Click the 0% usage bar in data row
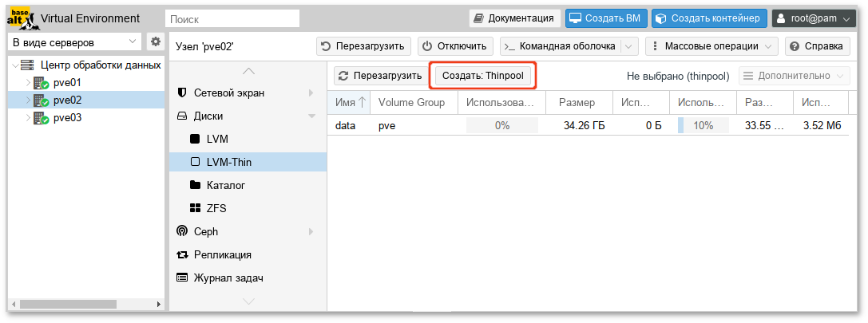Screen dimensions: 868x323 point(502,125)
